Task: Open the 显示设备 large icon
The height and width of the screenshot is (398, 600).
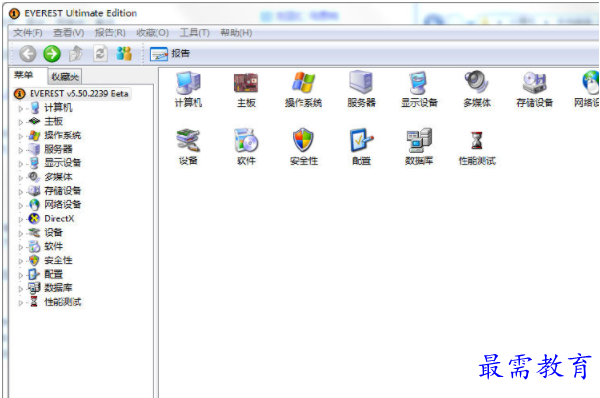Action: point(419,89)
